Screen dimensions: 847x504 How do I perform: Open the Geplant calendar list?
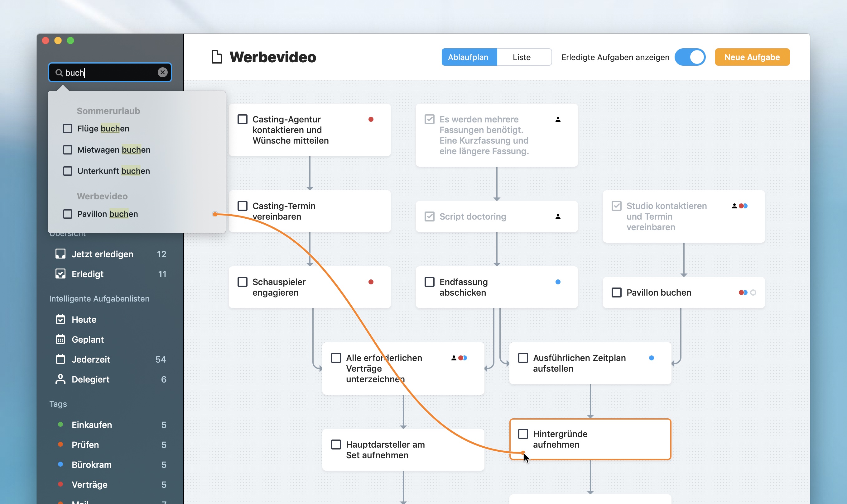[87, 339]
